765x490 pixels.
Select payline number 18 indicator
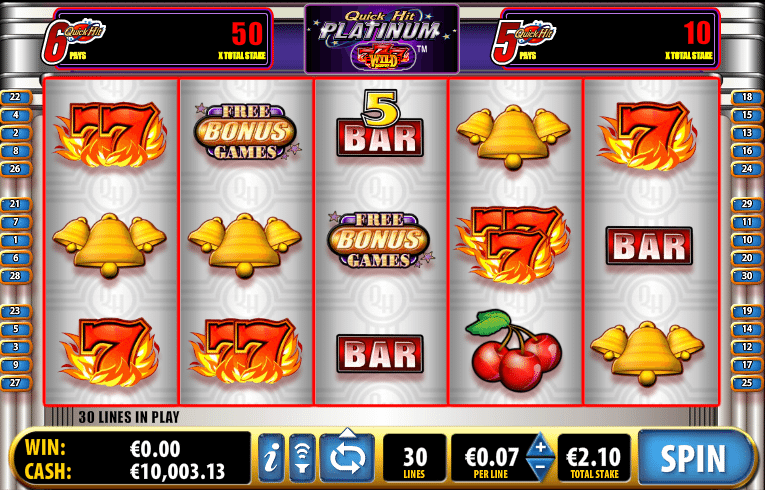coord(747,97)
